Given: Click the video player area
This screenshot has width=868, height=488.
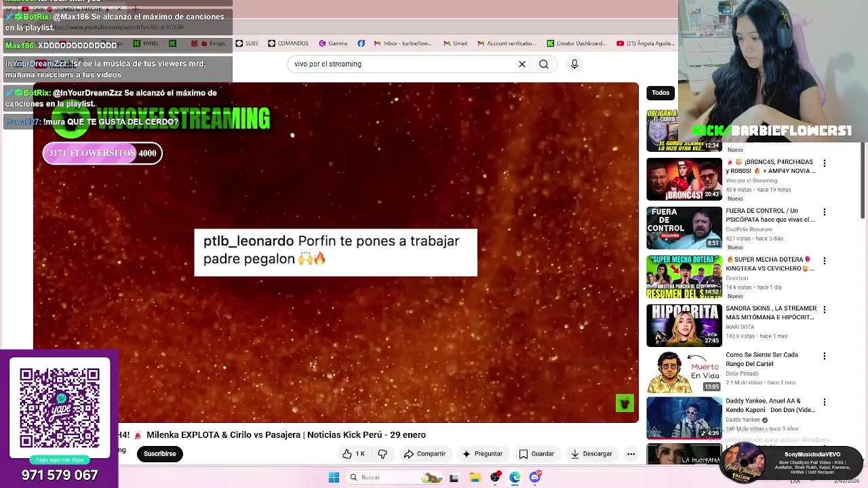Looking at the screenshot, I should tap(336, 252).
